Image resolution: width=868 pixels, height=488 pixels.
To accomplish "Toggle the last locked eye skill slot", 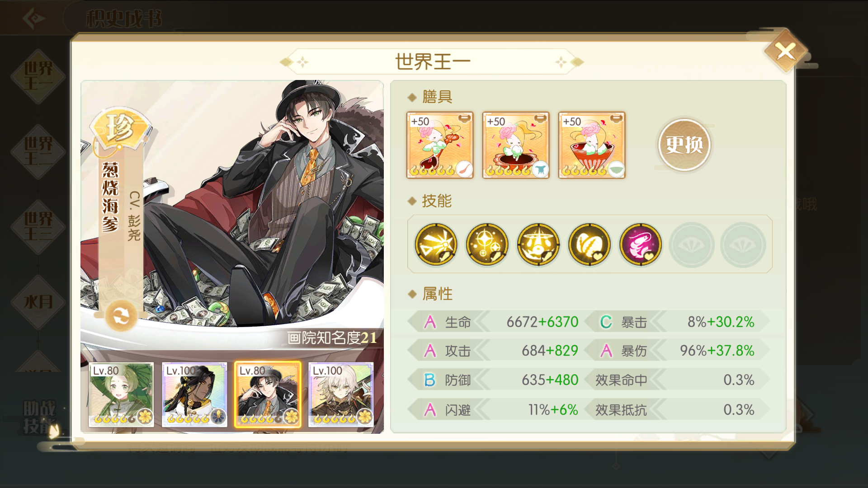I will coord(743,244).
